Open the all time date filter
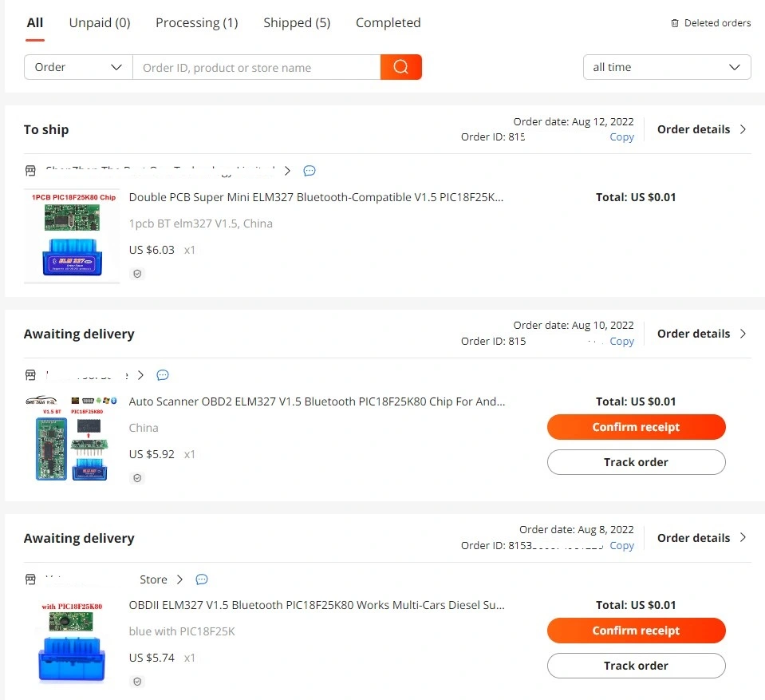Viewport: 765px width, 700px height. (666, 67)
